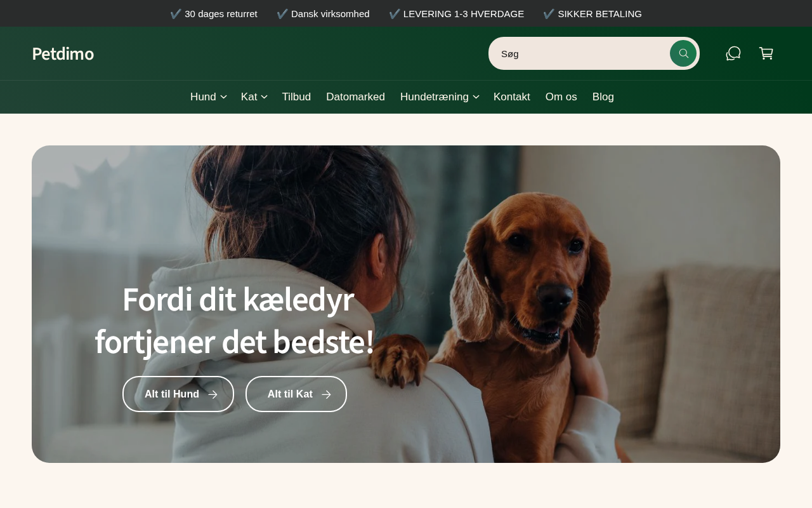The width and height of the screenshot is (812, 508).
Task: Click the Petdimo logo
Action: (x=63, y=53)
